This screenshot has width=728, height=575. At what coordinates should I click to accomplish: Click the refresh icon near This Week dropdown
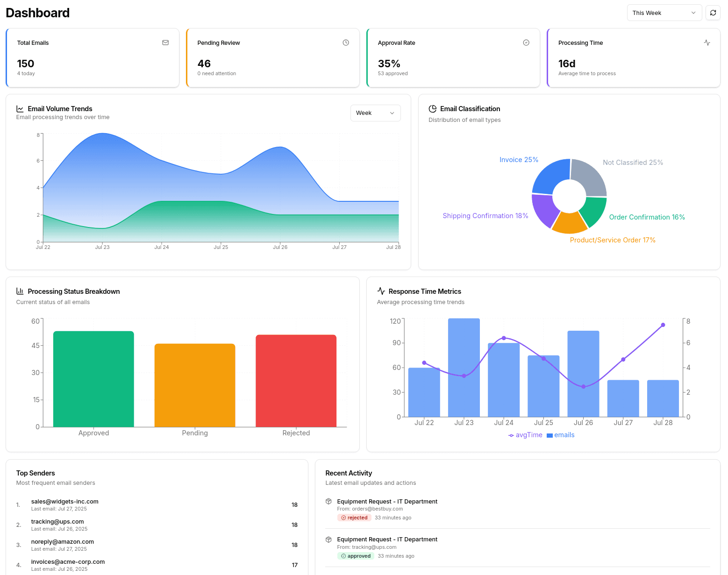[713, 13]
